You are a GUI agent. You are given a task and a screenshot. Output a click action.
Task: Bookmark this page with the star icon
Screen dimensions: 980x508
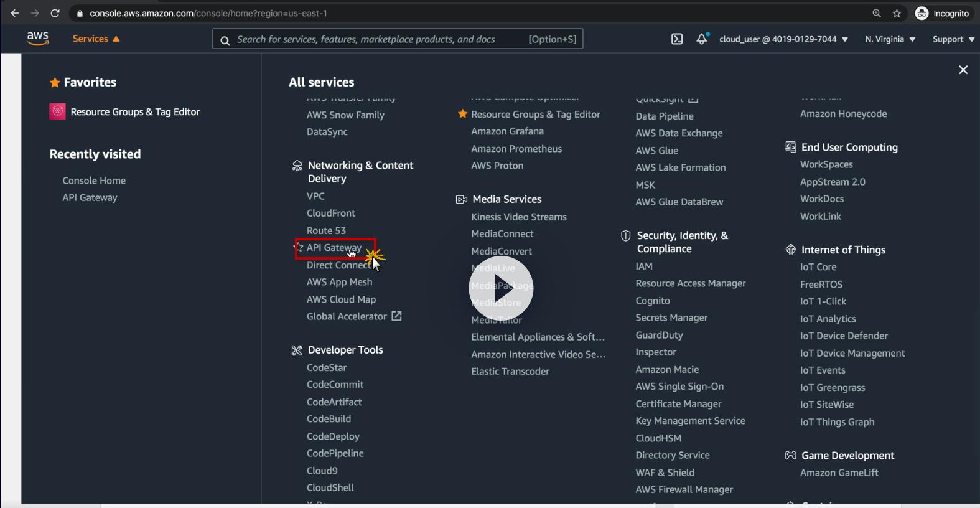pos(897,13)
